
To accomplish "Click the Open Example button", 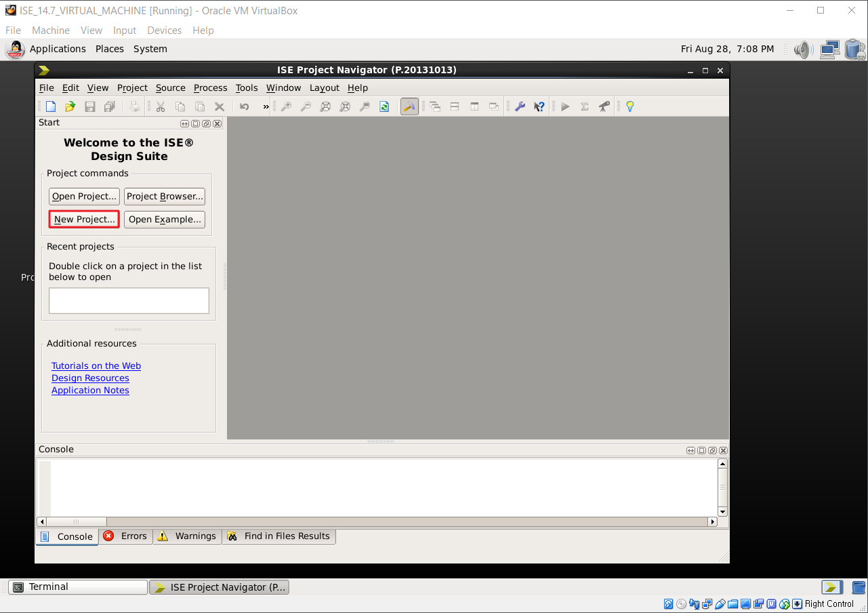I will 165,219.
